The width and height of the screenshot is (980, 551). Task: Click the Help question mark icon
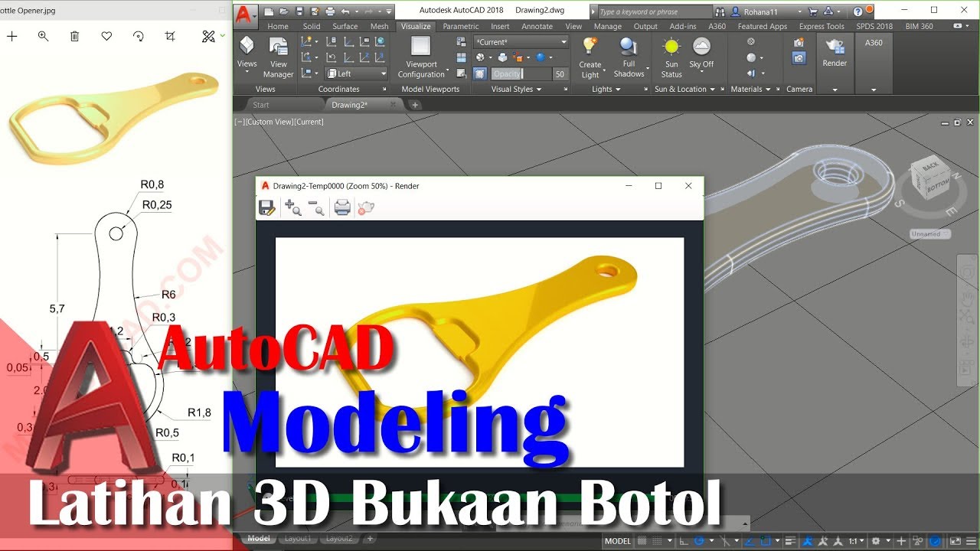[x=857, y=11]
